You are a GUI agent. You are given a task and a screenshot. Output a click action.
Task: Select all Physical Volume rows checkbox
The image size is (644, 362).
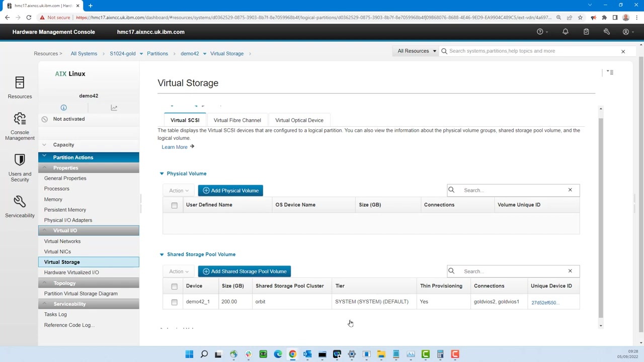(x=174, y=205)
